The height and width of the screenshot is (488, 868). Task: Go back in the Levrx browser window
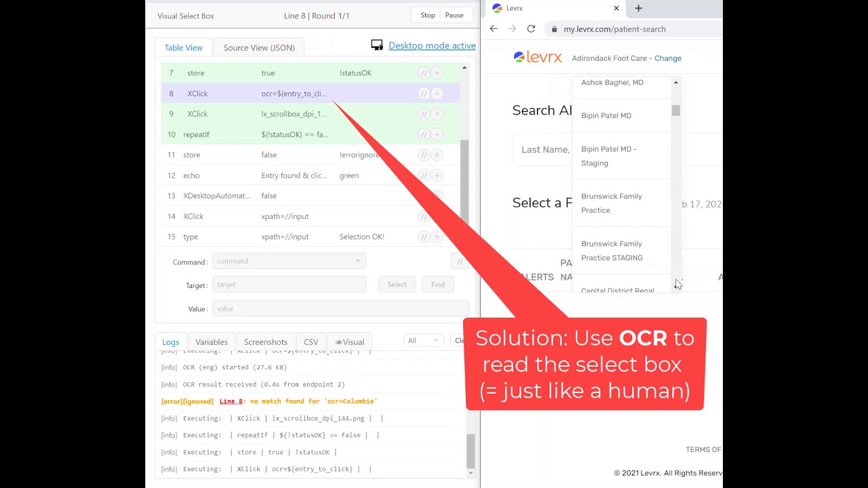494,28
